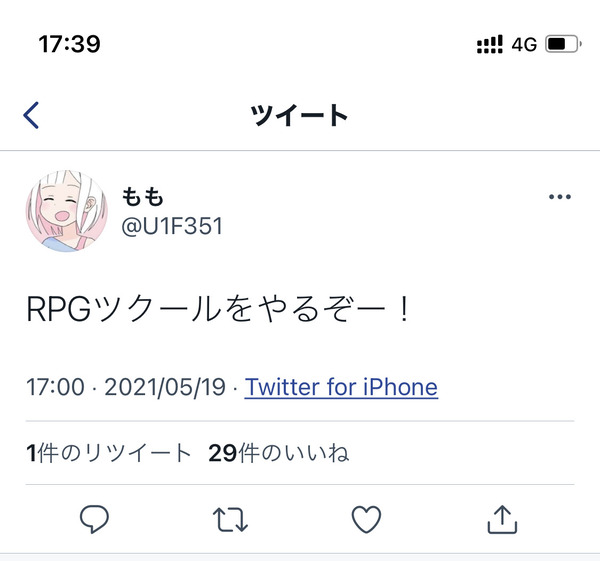600x561 pixels.
Task: Tap the cellular signal bars icon
Action: tap(490, 44)
